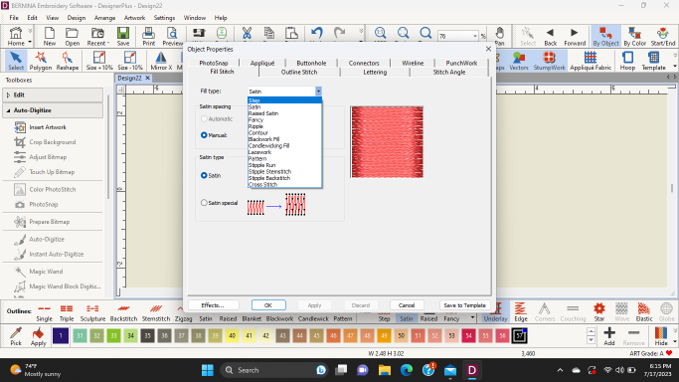Click the OK button
This screenshot has width=679, height=382.
tap(268, 305)
